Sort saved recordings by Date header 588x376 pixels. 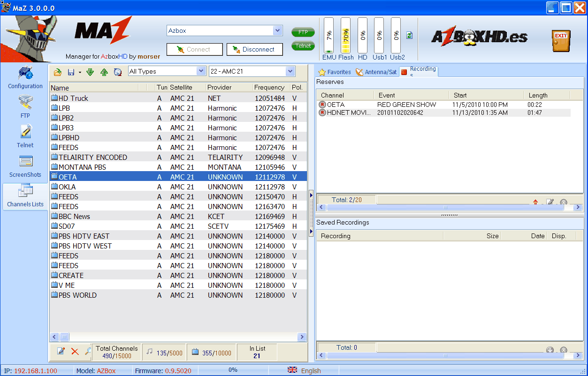pyautogui.click(x=524, y=236)
